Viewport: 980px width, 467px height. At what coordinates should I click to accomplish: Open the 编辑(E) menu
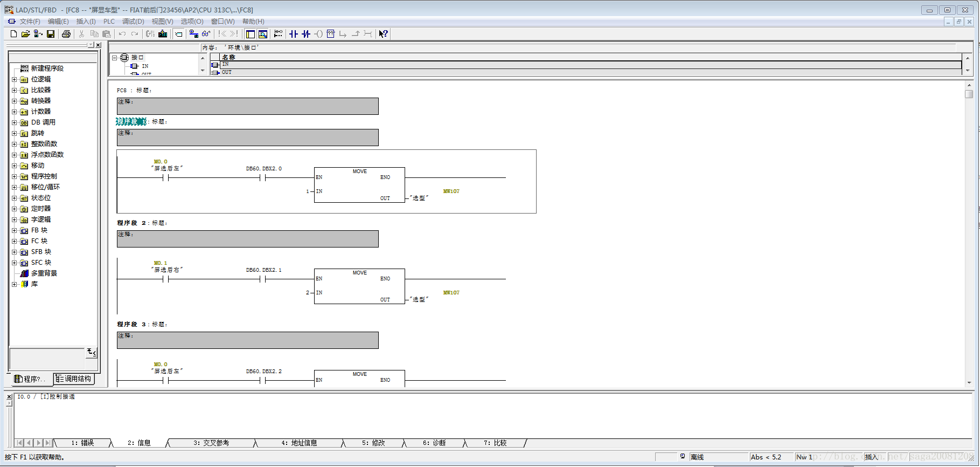(58, 22)
